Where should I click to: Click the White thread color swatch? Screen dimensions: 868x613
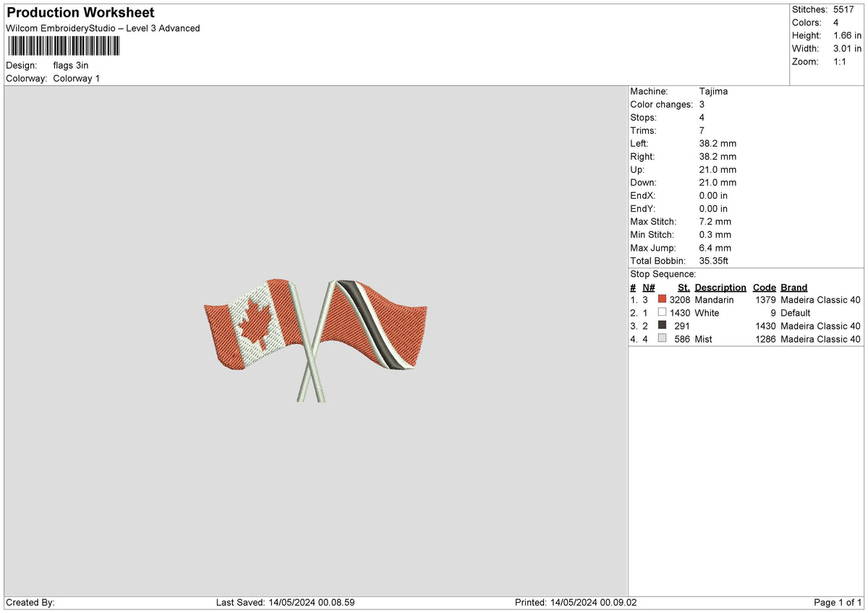(662, 312)
